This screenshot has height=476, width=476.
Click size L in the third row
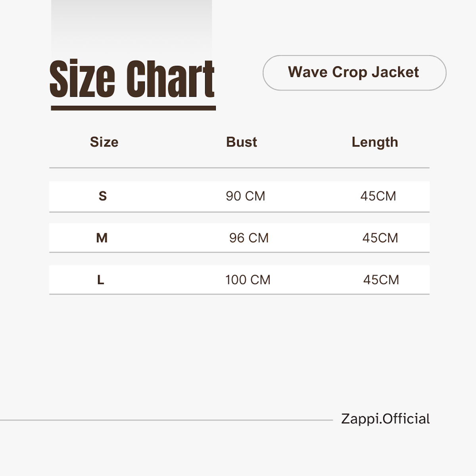[101, 280]
